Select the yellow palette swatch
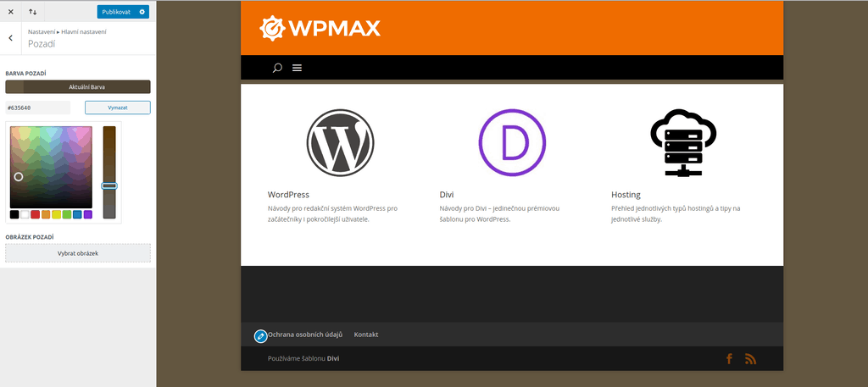The height and width of the screenshot is (387, 868). pyautogui.click(x=57, y=214)
